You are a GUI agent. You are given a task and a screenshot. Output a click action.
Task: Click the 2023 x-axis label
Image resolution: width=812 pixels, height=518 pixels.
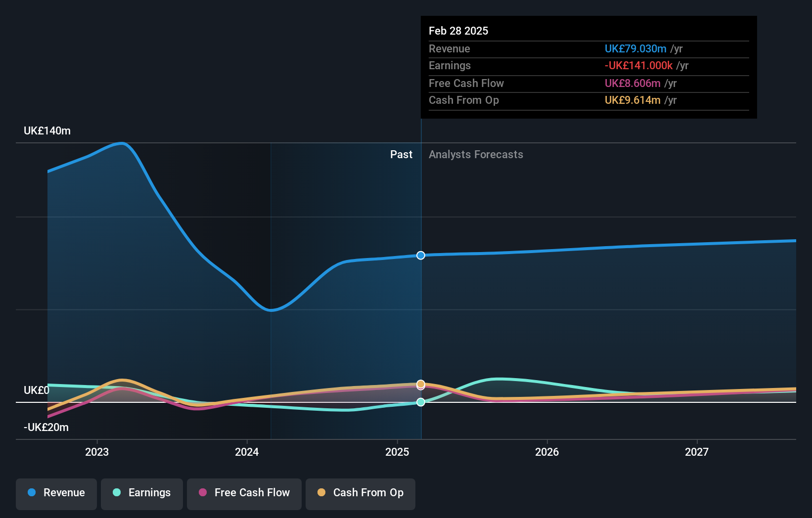pyautogui.click(x=97, y=452)
